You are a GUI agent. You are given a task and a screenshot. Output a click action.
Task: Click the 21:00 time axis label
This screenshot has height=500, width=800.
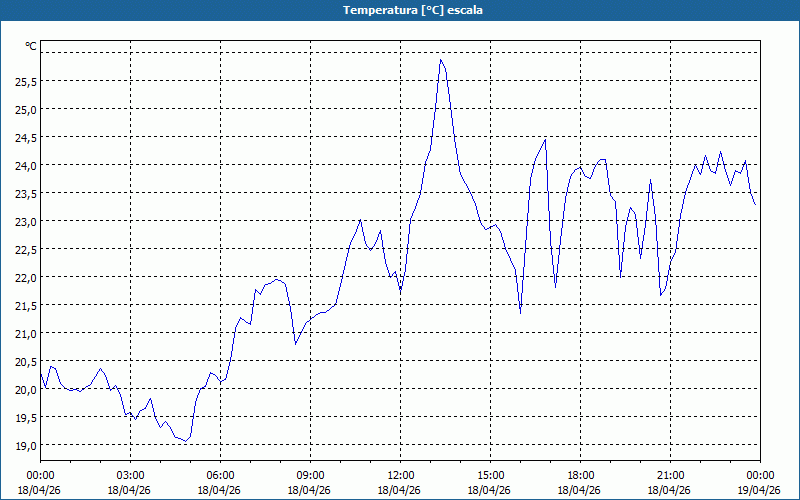[671, 475]
